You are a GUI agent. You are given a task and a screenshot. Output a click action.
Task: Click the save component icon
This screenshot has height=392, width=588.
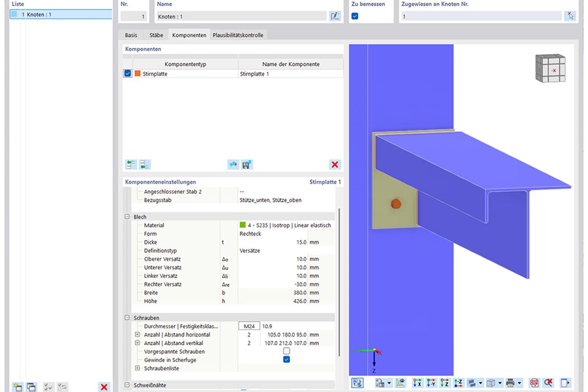point(247,164)
